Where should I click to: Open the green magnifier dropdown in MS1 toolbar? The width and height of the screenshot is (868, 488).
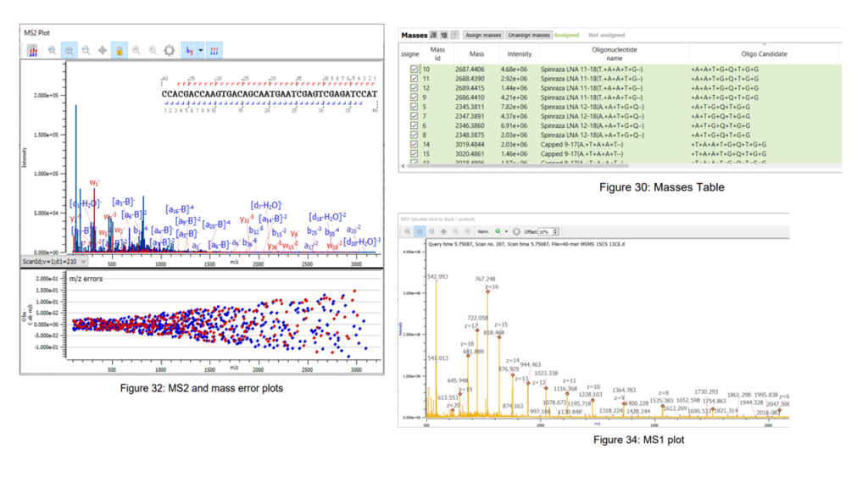coord(505,231)
